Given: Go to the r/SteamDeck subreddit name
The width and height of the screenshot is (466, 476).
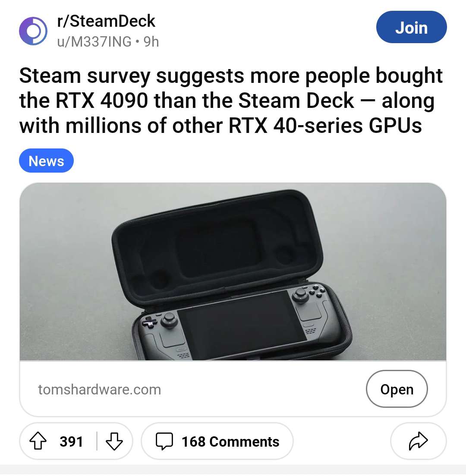Looking at the screenshot, I should point(106,21).
